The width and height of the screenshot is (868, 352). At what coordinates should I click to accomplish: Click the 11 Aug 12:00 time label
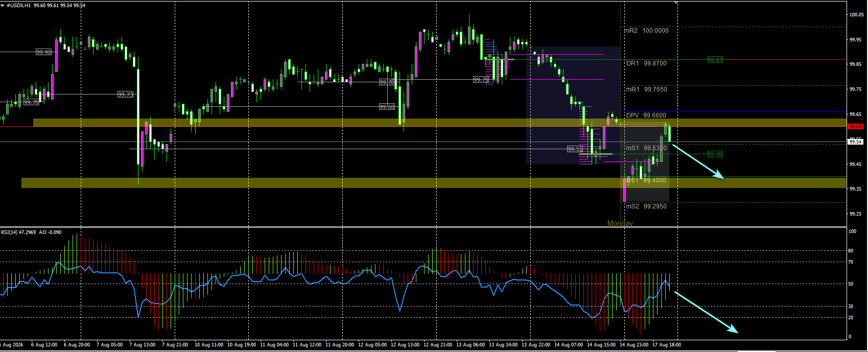307,345
